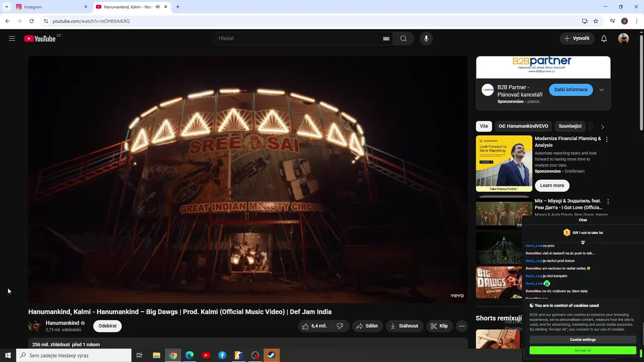Click the Shorts remixují heading
644x362 pixels.
point(499,318)
